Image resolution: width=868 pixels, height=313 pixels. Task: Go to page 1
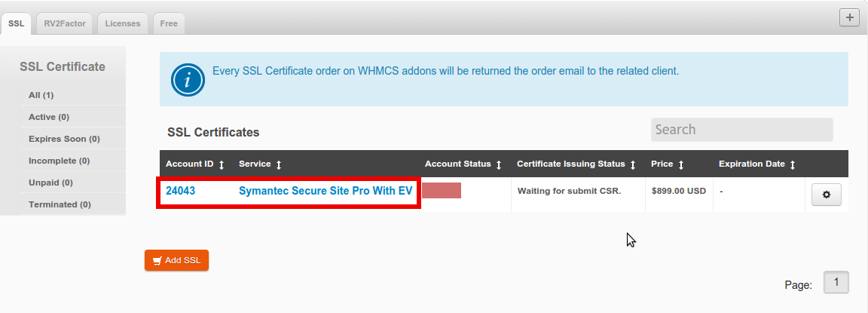pos(836,283)
